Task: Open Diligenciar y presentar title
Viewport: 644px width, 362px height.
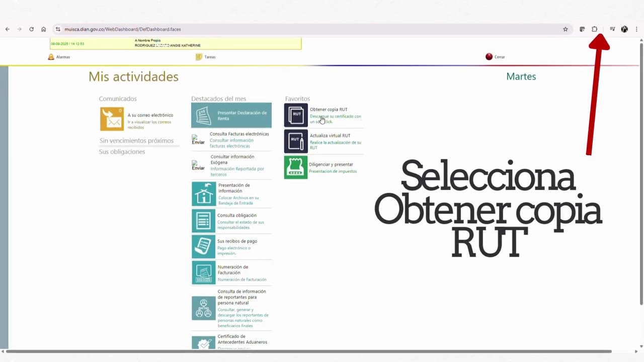Action: [x=331, y=164]
